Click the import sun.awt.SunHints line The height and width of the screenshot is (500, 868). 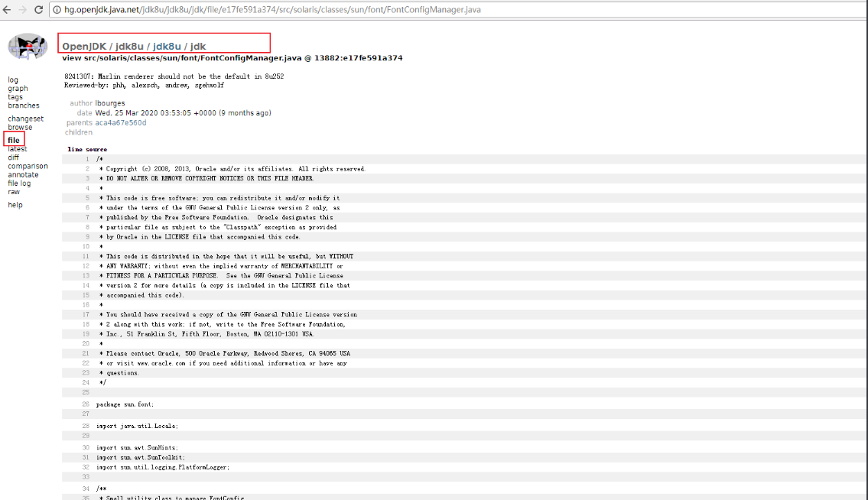(138, 447)
